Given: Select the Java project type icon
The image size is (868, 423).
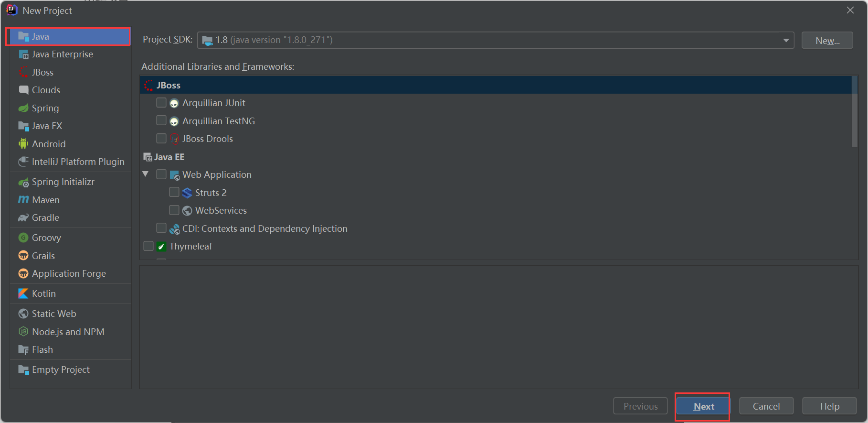Looking at the screenshot, I should click(23, 36).
